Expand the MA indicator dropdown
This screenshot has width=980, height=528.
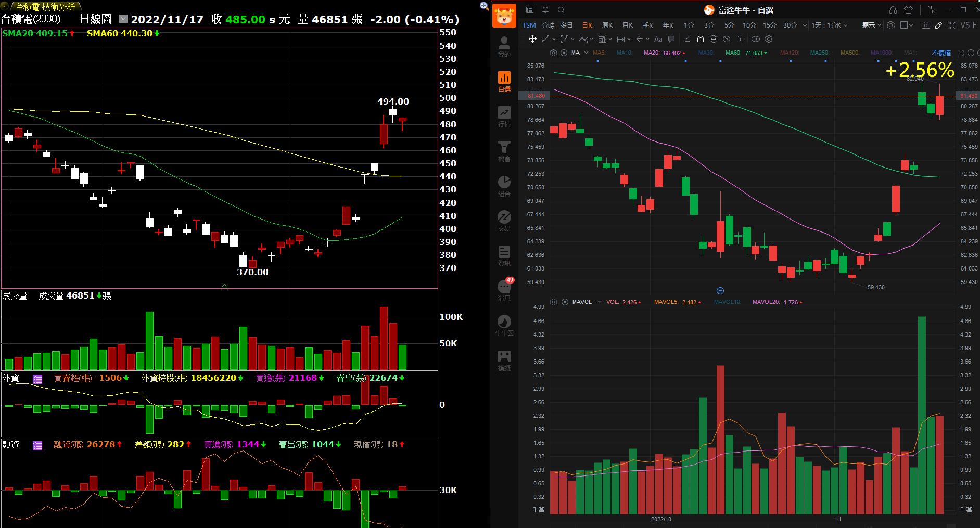pos(586,53)
